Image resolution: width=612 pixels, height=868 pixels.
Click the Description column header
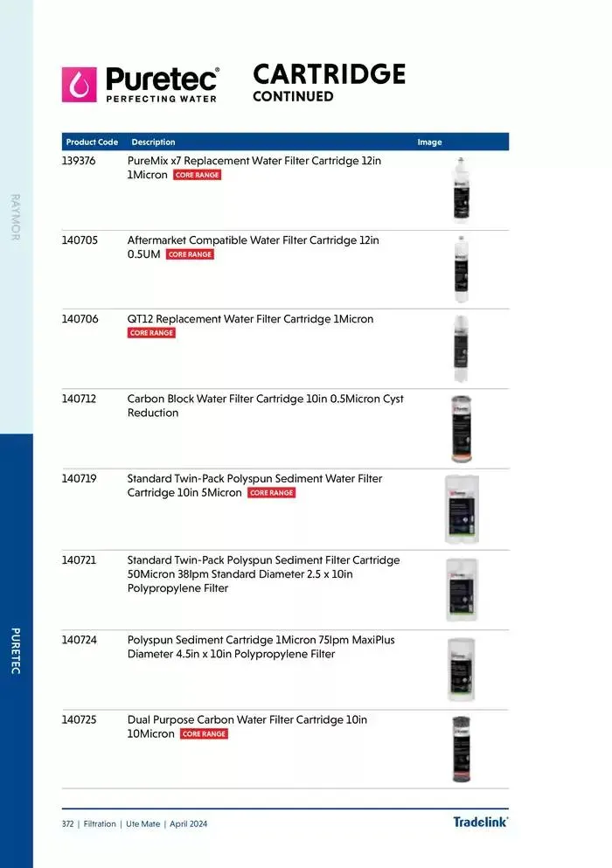point(153,142)
